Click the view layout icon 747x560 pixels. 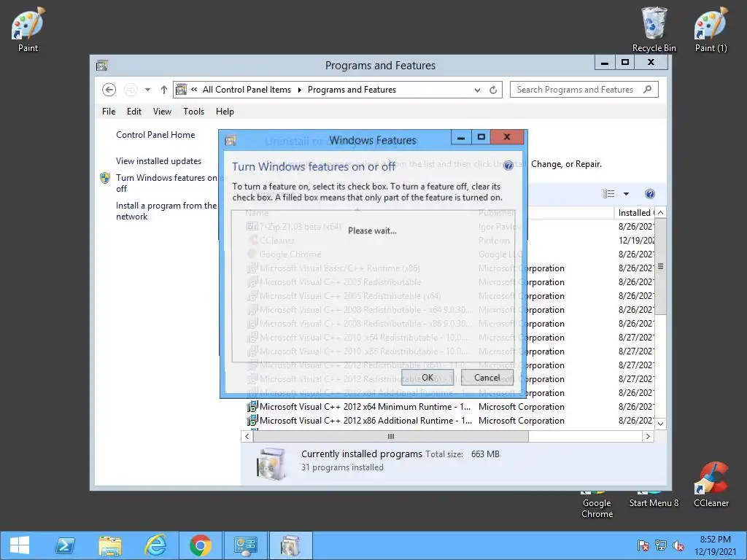pos(609,194)
